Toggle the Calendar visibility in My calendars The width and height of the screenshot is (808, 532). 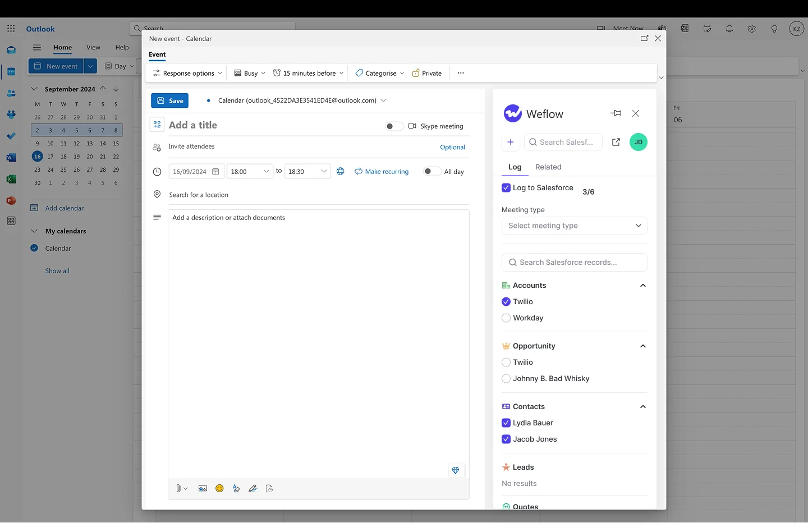pos(34,248)
